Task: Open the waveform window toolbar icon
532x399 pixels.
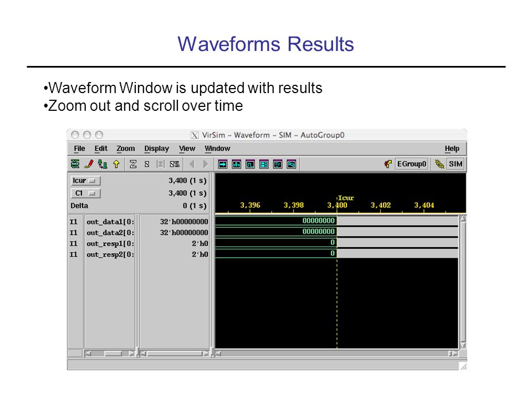Action: [250, 165]
